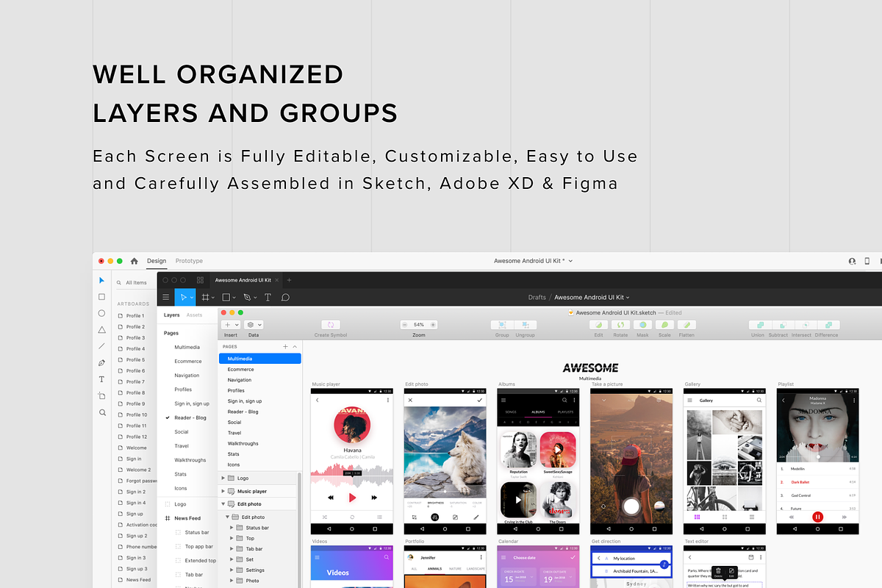This screenshot has width=882, height=588.
Task: Click the Home icon in Adobe XD
Action: tap(134, 261)
